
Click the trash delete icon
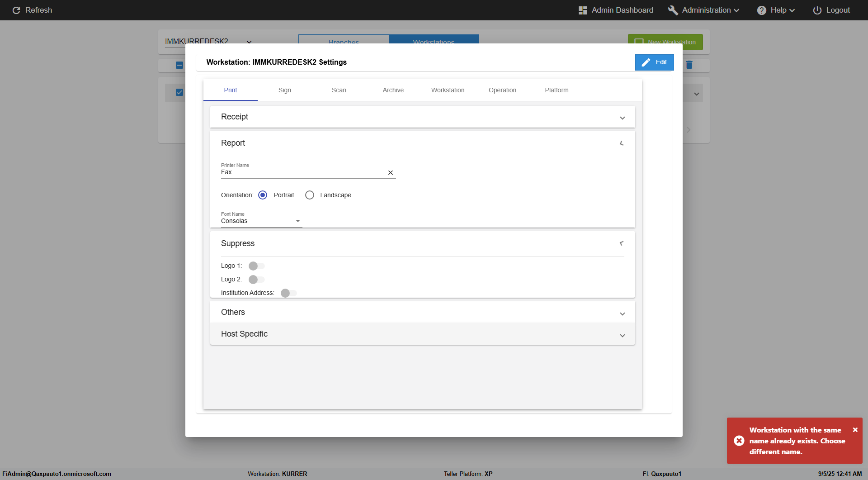tap(689, 65)
